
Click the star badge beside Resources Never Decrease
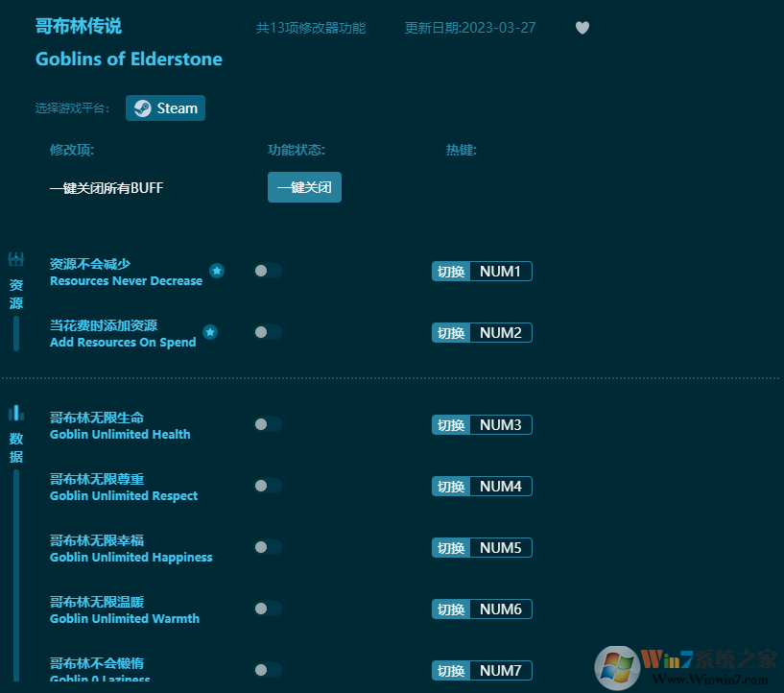(217, 271)
